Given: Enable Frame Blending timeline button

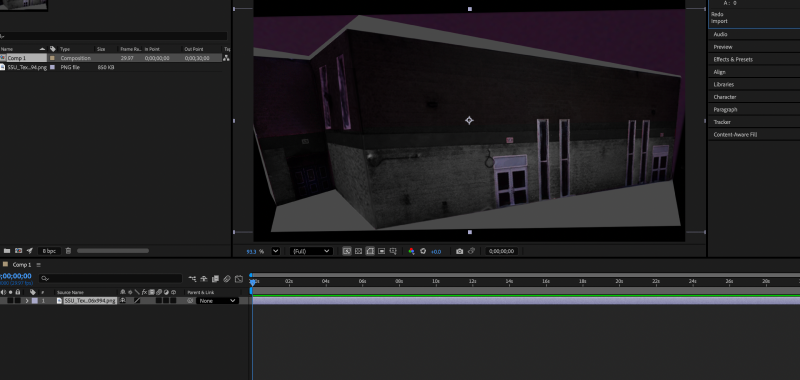Looking at the screenshot, I should [x=215, y=278].
